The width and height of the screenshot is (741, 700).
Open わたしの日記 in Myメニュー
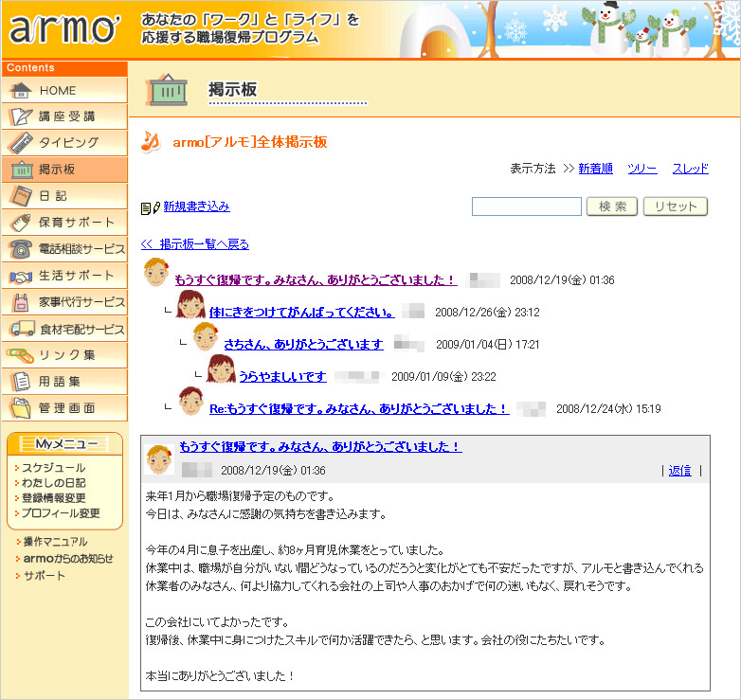coord(53,483)
